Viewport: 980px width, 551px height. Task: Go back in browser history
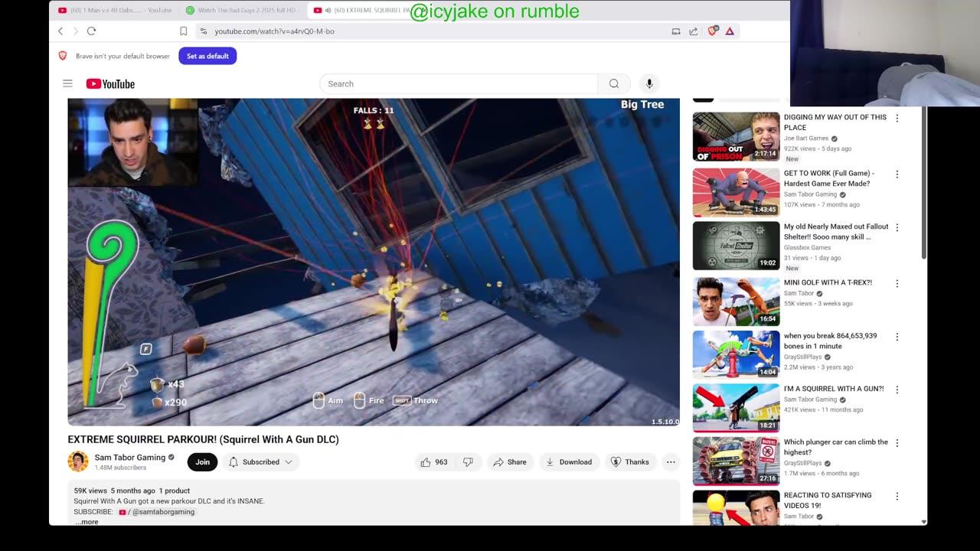(x=60, y=31)
